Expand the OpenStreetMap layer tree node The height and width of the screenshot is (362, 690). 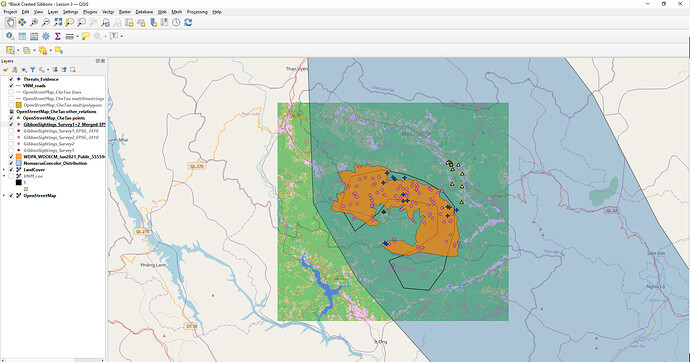point(4,196)
